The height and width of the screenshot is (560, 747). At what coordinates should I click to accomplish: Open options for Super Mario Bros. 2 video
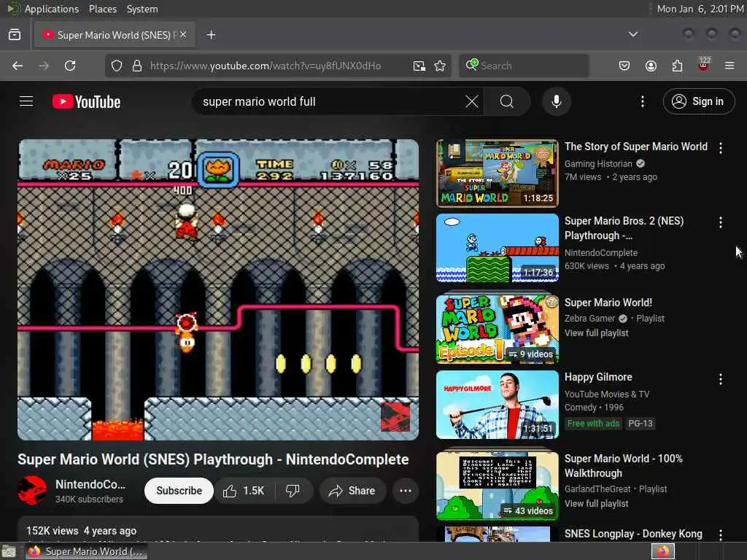720,222
